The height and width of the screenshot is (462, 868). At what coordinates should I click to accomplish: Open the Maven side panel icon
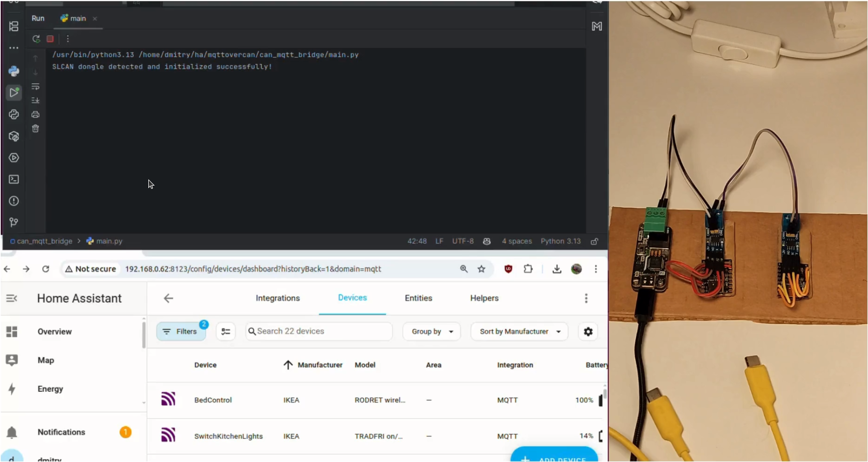596,26
